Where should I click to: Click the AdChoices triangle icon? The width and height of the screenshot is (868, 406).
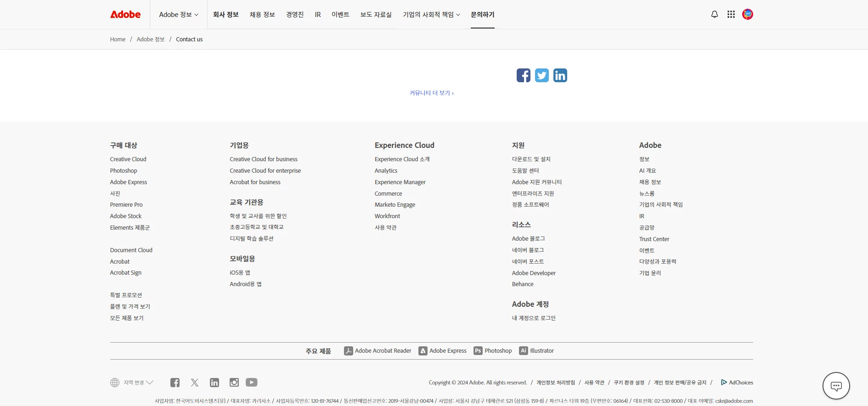coord(724,383)
